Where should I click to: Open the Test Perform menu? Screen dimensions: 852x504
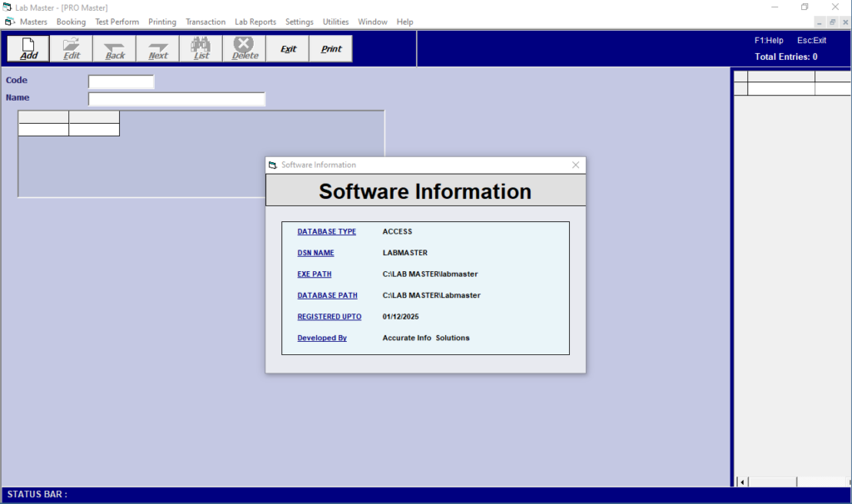click(116, 22)
